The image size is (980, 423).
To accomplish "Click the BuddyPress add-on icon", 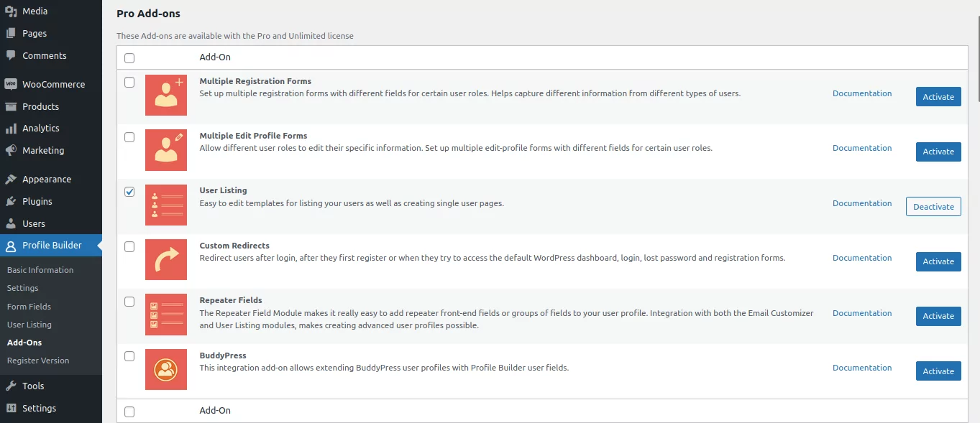I will (166, 369).
